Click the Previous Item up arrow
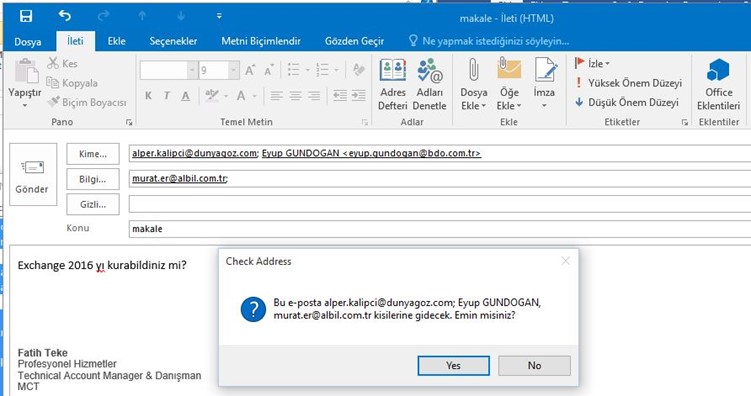Screen dimensions: 751x396 pos(142,16)
